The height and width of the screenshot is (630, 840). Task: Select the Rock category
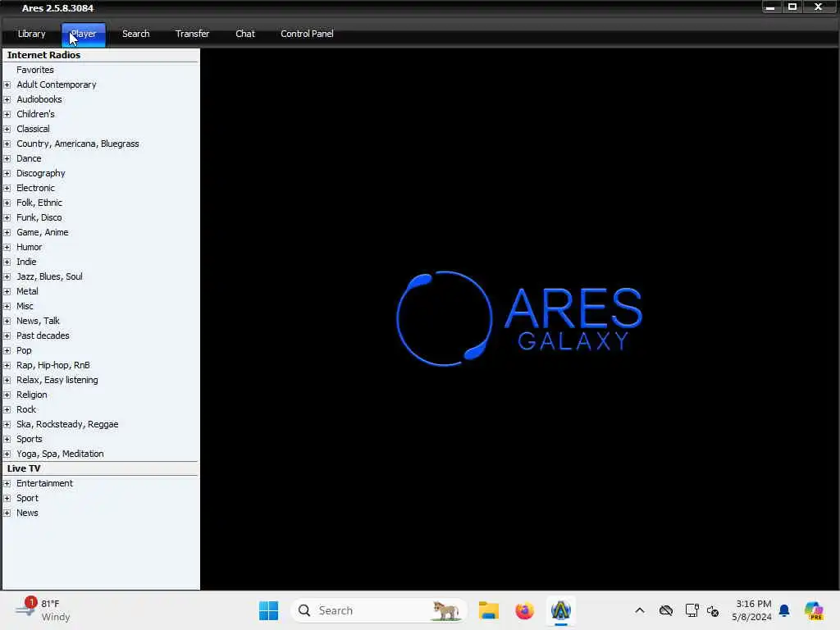click(26, 410)
